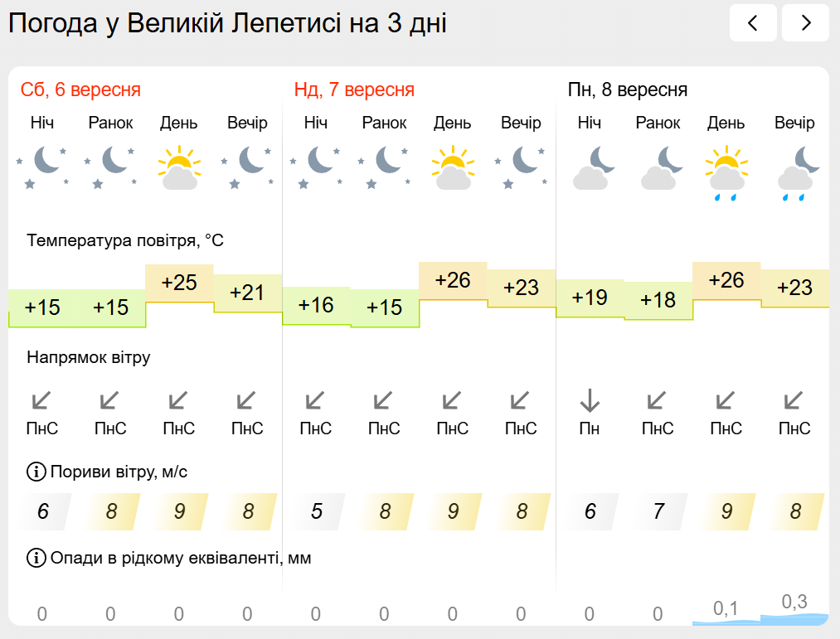
Task: Click the 0,3 mm precipitation bar
Action: [x=794, y=608]
